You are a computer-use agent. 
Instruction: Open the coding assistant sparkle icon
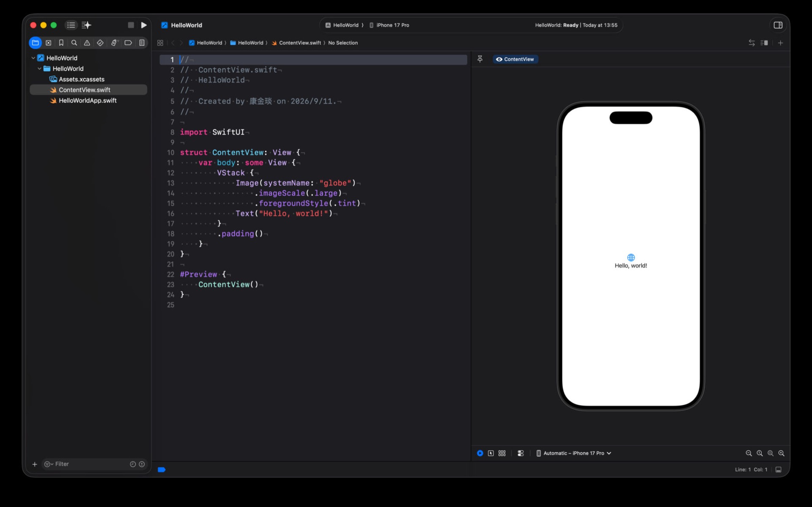pos(86,25)
